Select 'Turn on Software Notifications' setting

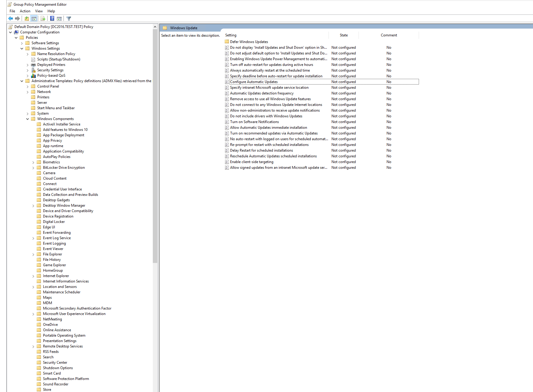click(x=254, y=122)
